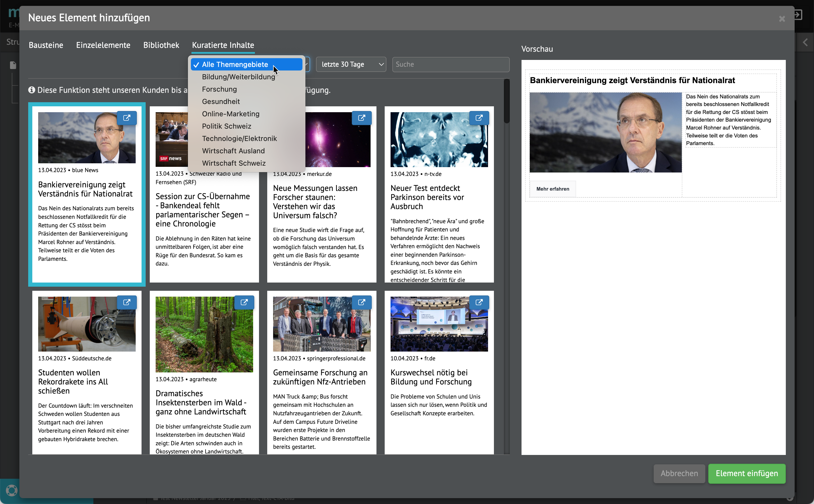
Task: Choose Bildung/Weiterbildung from the topic list
Action: pyautogui.click(x=247, y=77)
